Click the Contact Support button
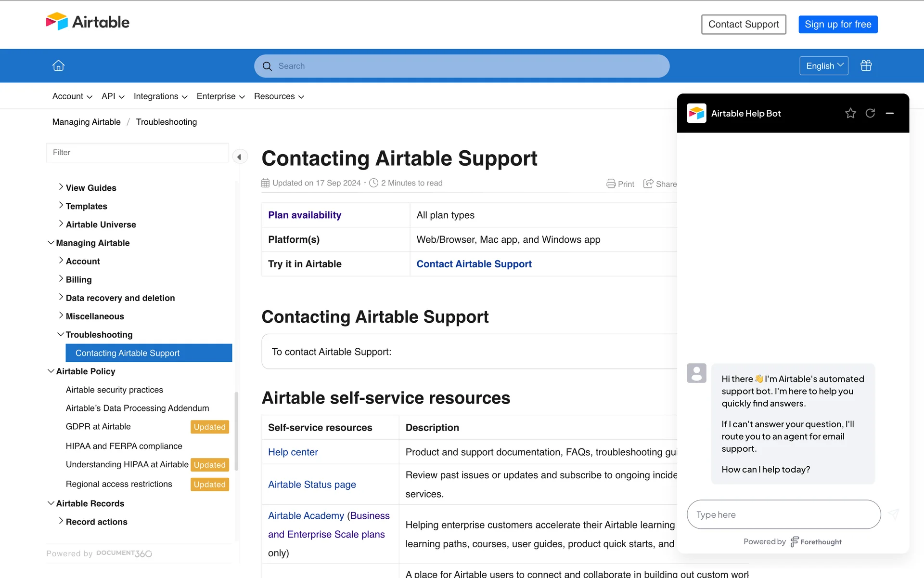Viewport: 924px width, 578px height. coord(743,25)
